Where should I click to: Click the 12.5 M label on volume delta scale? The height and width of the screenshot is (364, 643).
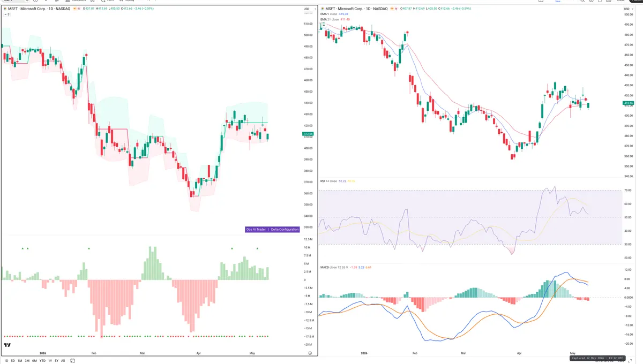[308, 239]
